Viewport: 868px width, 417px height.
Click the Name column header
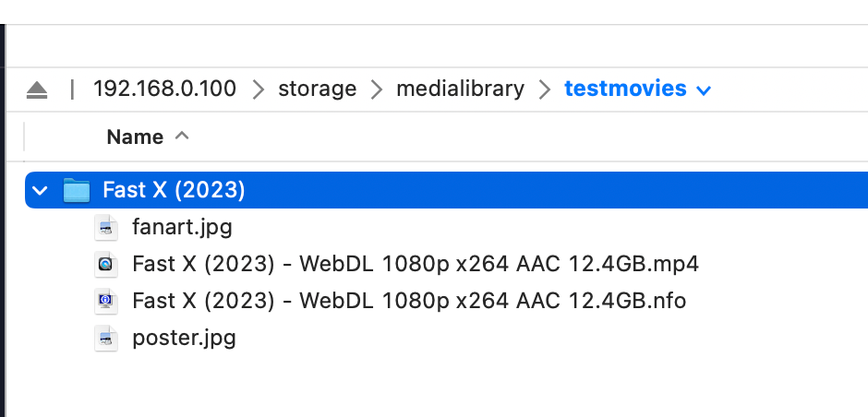click(x=135, y=137)
